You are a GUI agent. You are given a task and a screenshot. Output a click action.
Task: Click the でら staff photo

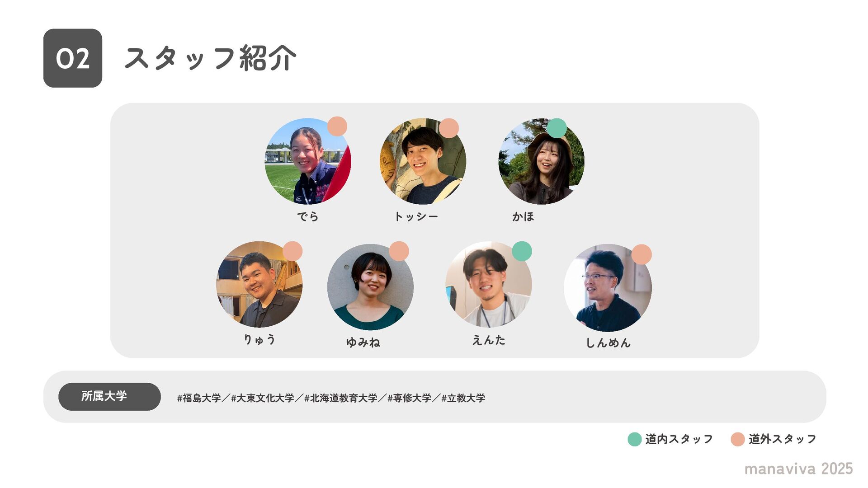tap(308, 161)
